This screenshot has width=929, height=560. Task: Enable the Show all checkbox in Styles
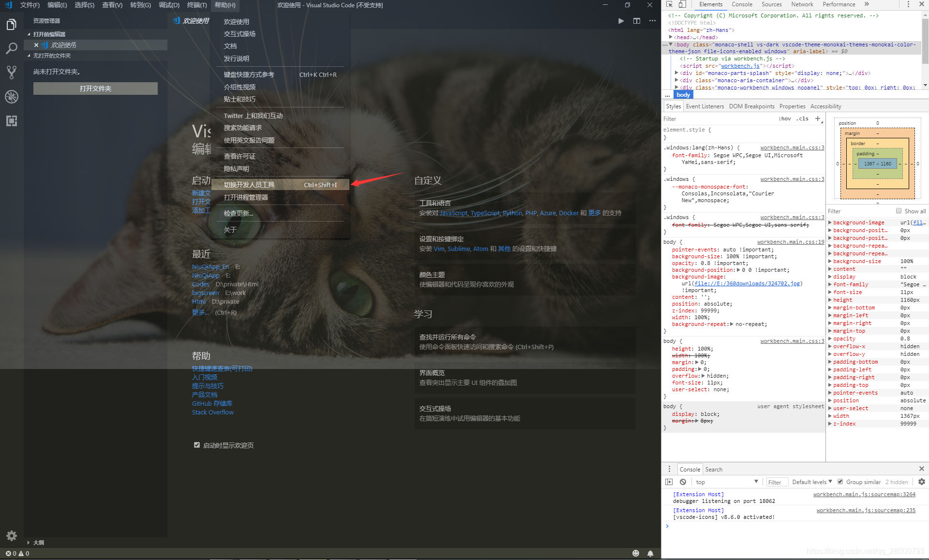coord(899,211)
